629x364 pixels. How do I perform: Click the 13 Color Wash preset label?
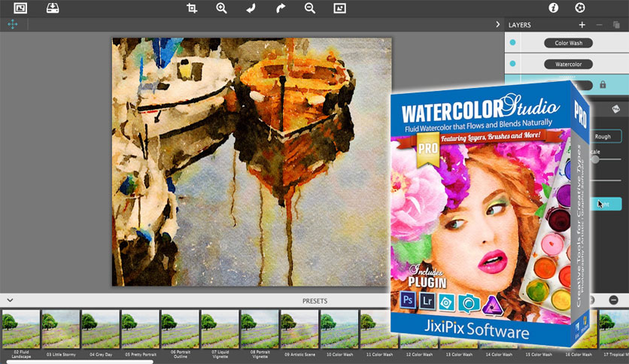459,354
